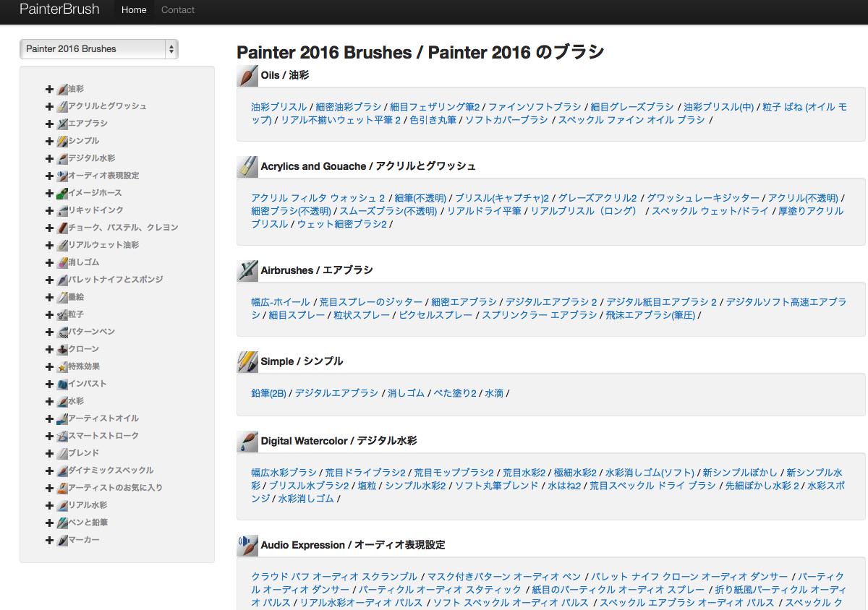868x610 pixels.
Task: Click the マーカー icon in sidebar
Action: [x=62, y=540]
